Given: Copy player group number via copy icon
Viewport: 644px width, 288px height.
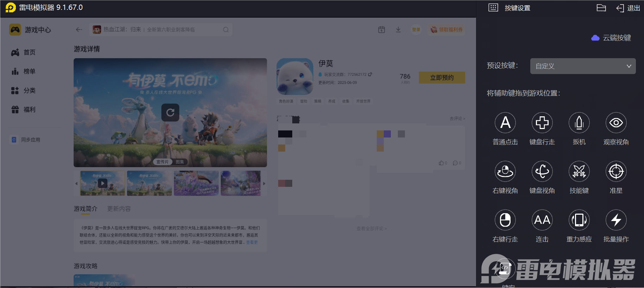Looking at the screenshot, I should tap(370, 74).
